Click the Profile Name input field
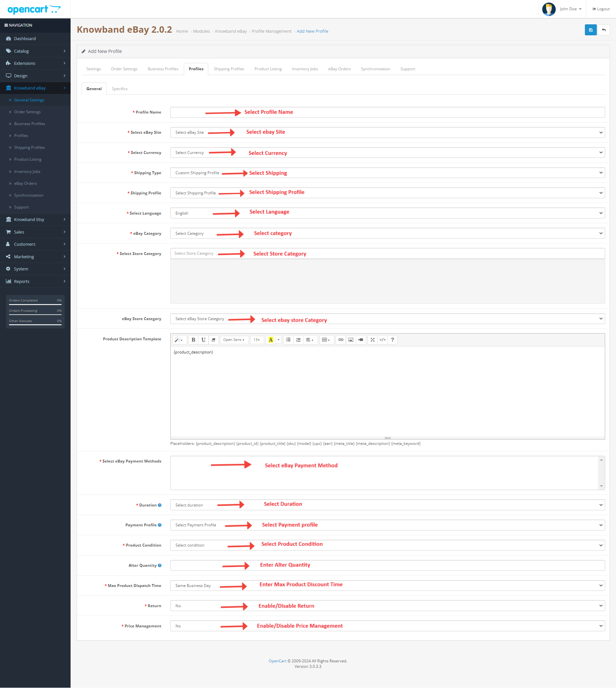The height and width of the screenshot is (688, 616). click(387, 112)
